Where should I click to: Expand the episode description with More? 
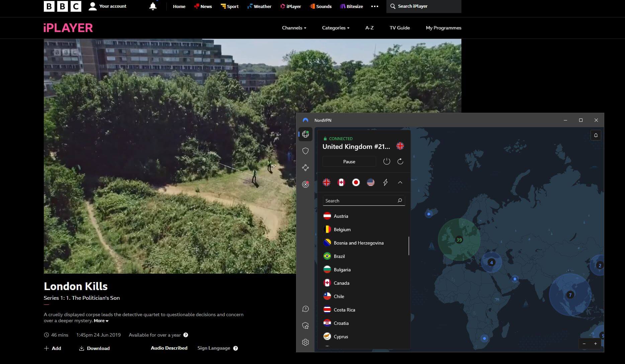click(101, 321)
